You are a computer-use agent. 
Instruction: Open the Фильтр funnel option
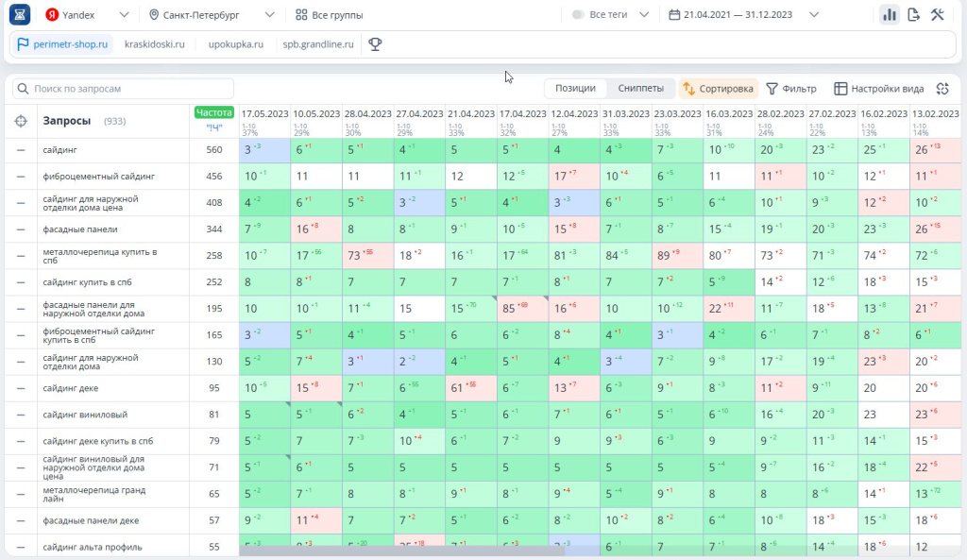click(x=790, y=89)
